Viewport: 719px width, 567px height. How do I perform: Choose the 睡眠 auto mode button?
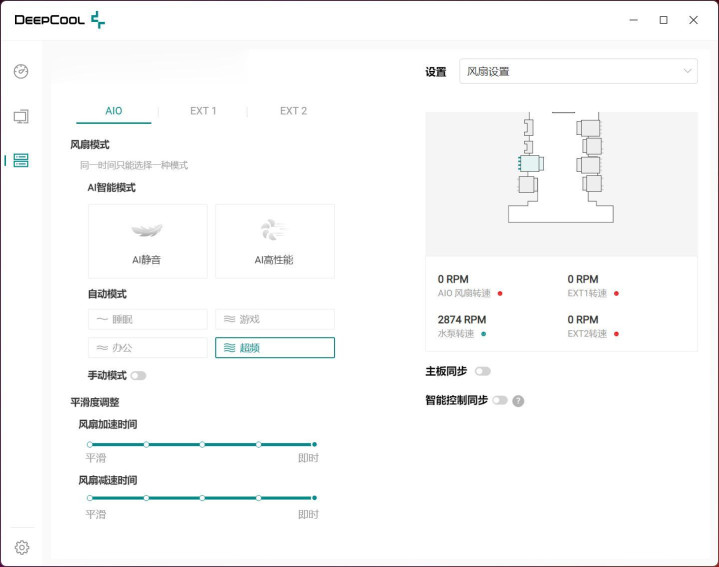pyautogui.click(x=148, y=319)
